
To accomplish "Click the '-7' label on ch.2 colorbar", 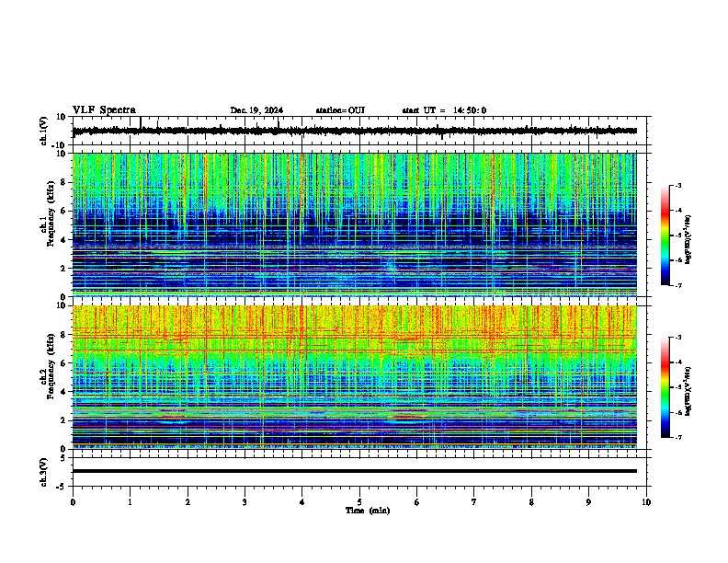I will pos(677,437).
